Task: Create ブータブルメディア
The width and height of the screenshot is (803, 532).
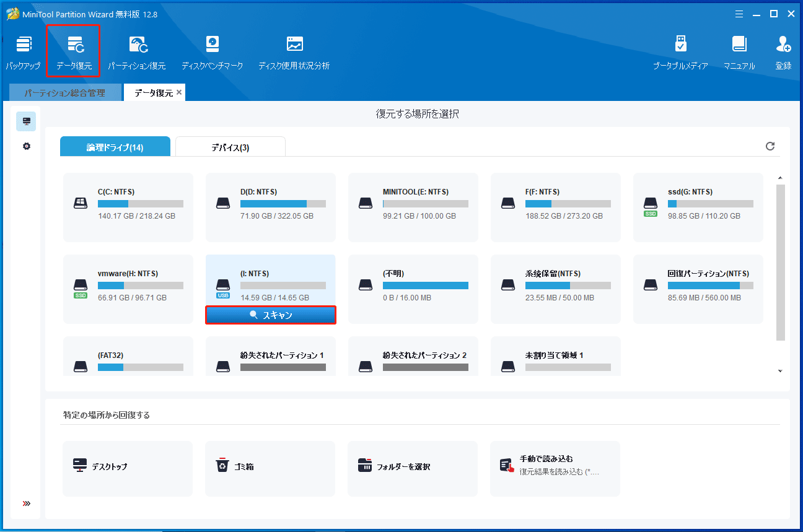Action: pos(680,53)
